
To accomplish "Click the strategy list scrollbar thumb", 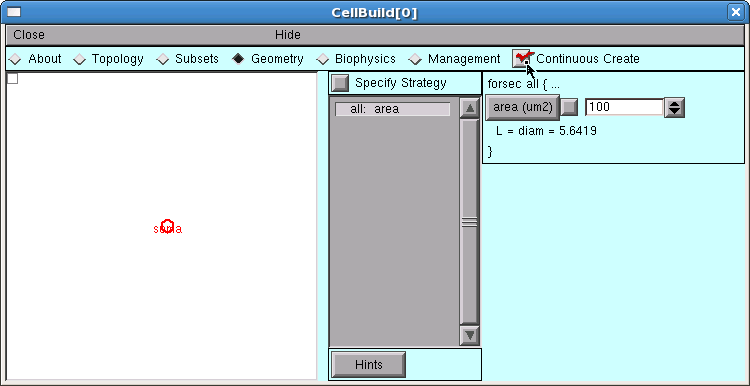I will click(x=469, y=221).
